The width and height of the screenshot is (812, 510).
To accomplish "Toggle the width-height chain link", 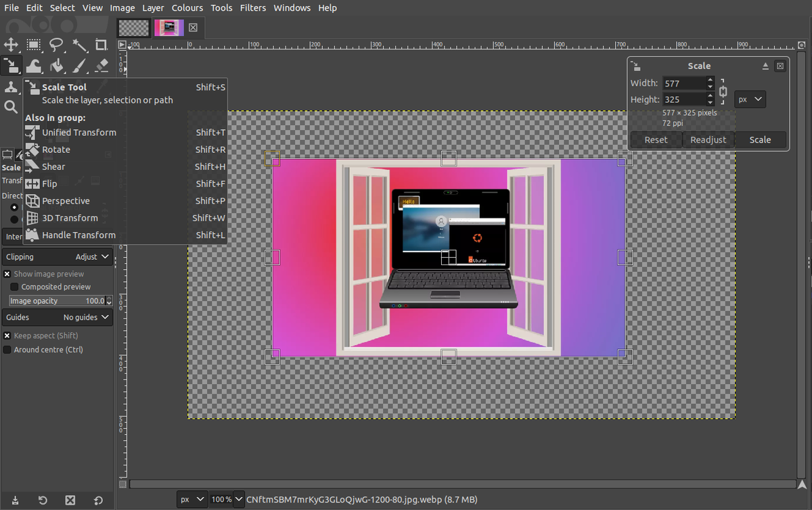I will pos(722,91).
